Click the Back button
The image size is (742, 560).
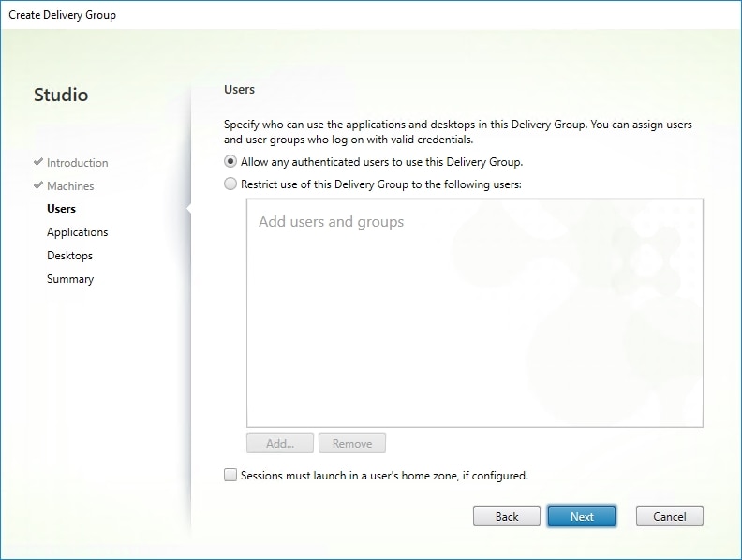click(506, 516)
